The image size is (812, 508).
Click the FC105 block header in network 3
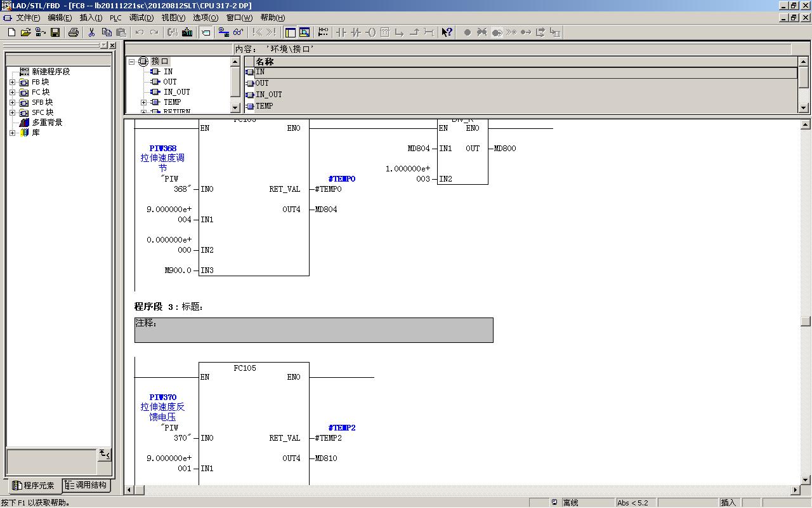click(x=245, y=368)
